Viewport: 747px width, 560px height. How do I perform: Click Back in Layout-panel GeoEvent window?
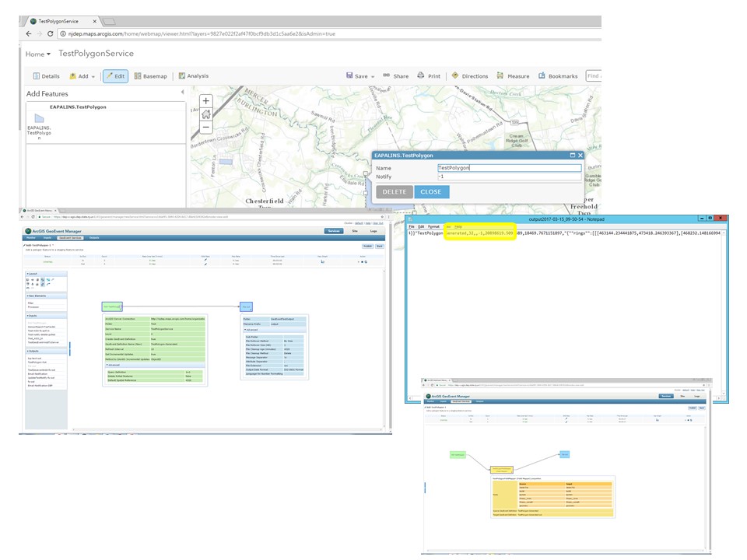click(x=379, y=247)
